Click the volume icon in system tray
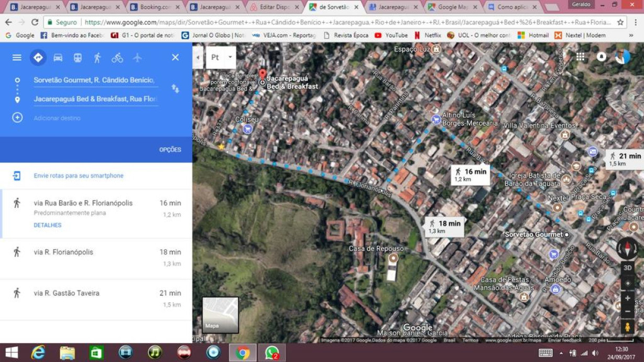644x362 pixels. tap(595, 353)
